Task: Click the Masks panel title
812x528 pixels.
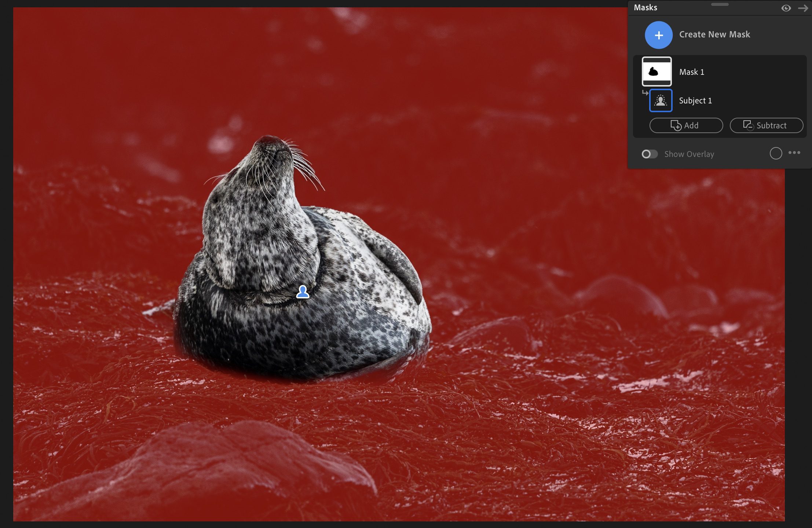Action: pos(645,7)
